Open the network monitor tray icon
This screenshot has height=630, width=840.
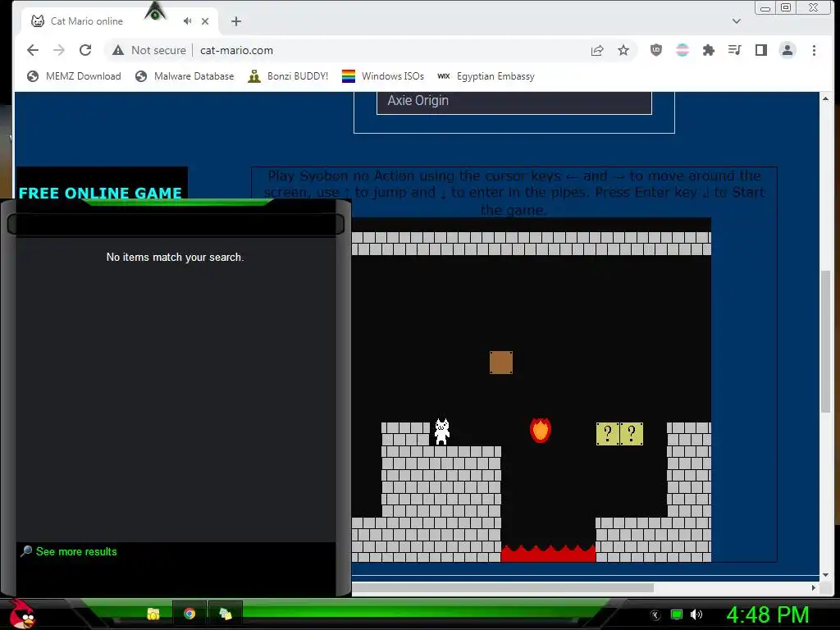tap(677, 614)
